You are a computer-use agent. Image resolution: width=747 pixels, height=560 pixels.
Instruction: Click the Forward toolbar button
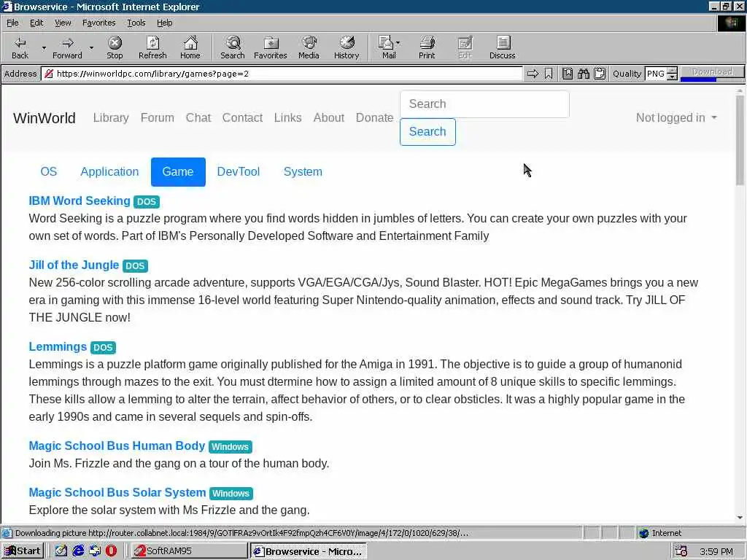click(67, 47)
